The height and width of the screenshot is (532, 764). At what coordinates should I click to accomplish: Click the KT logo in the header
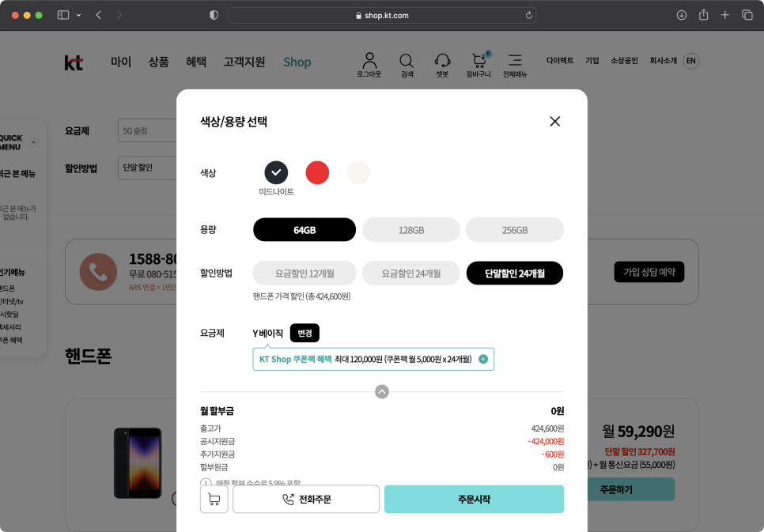click(x=73, y=62)
